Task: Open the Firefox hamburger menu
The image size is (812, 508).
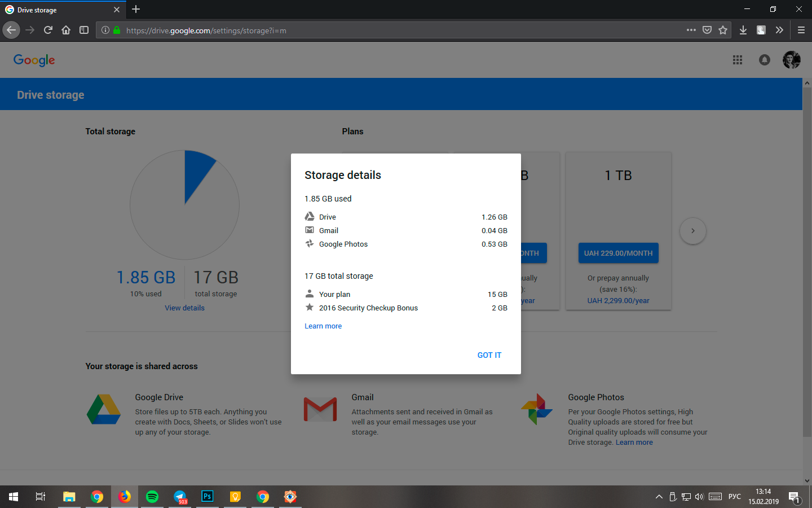Action: [x=801, y=30]
